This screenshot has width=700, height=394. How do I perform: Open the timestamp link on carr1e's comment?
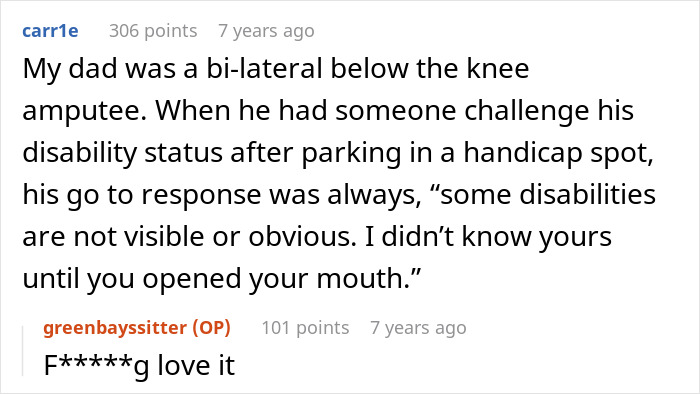267,31
